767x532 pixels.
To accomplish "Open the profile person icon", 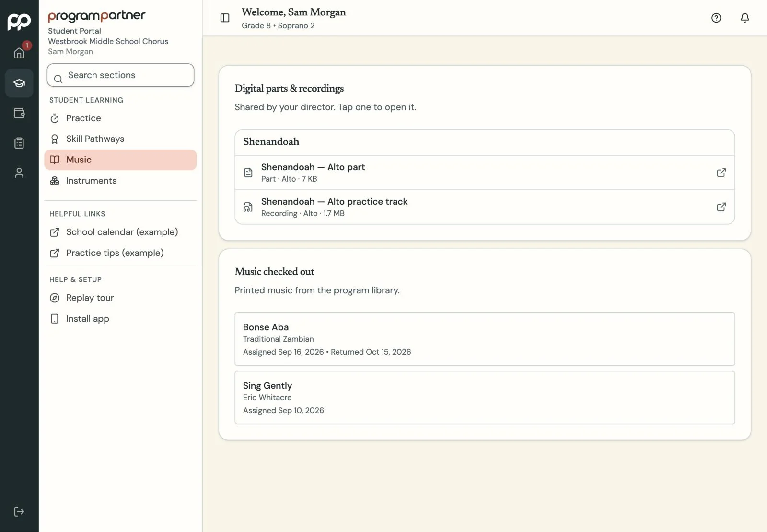I will click(19, 173).
